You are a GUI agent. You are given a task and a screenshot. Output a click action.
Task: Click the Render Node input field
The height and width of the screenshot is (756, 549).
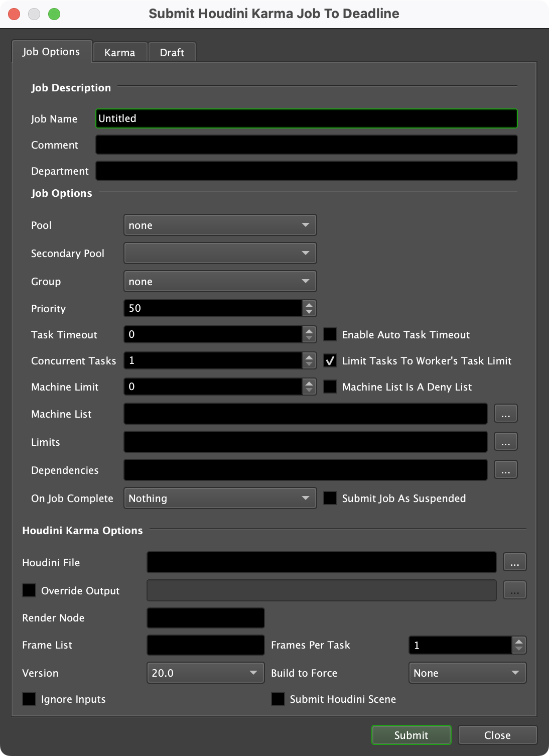click(x=206, y=617)
